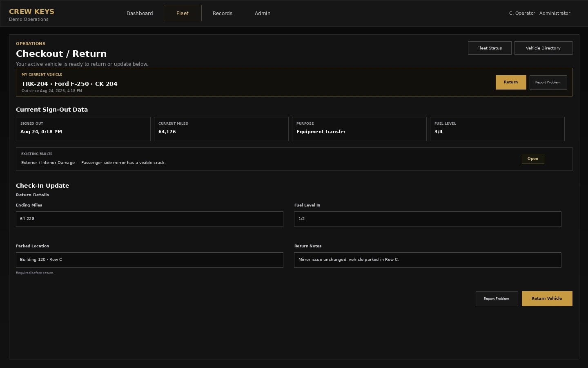Click C. Operator · Administrator label
588x368 pixels.
point(539,13)
